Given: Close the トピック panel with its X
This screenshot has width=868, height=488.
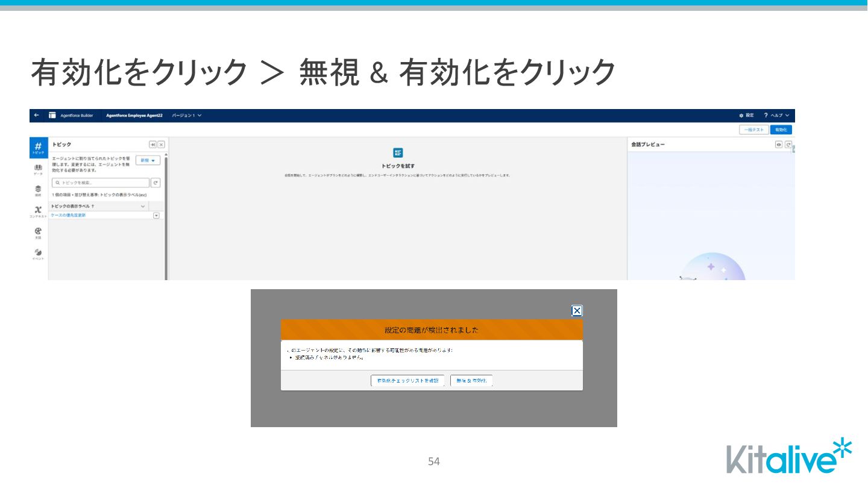Looking at the screenshot, I should point(161,145).
